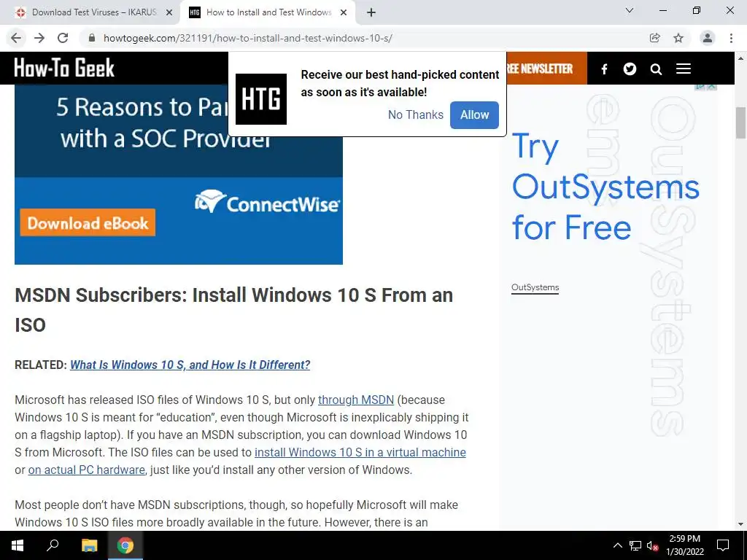Screen dimensions: 747x560
Task: Share this page via address bar icon
Action: (x=654, y=38)
